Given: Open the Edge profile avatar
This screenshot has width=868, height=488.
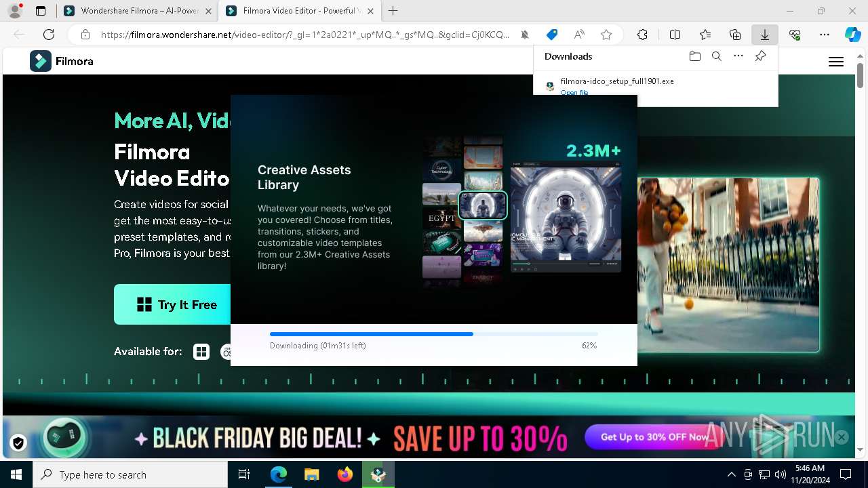Looking at the screenshot, I should tap(15, 11).
